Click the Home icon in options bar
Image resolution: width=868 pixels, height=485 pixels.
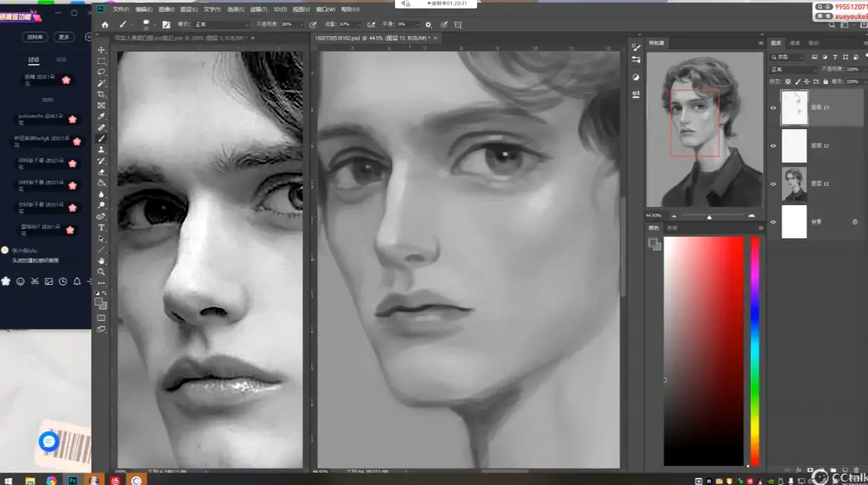pos(105,24)
